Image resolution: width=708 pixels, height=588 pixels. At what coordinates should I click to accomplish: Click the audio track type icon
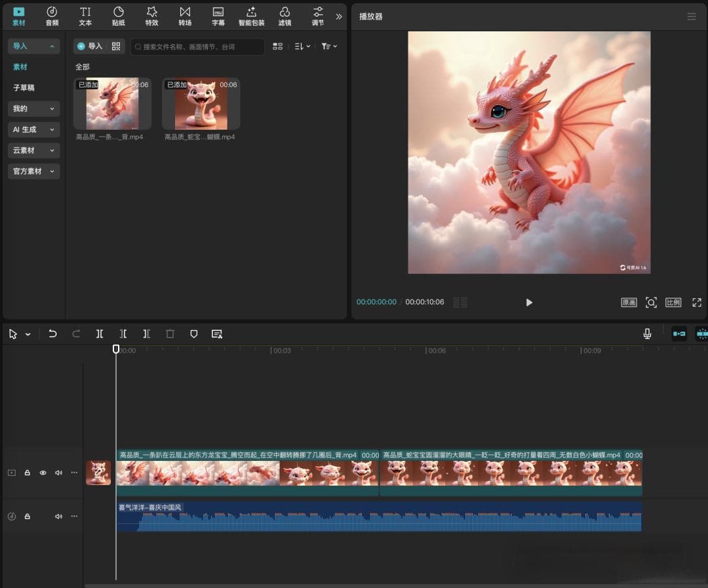(12, 516)
